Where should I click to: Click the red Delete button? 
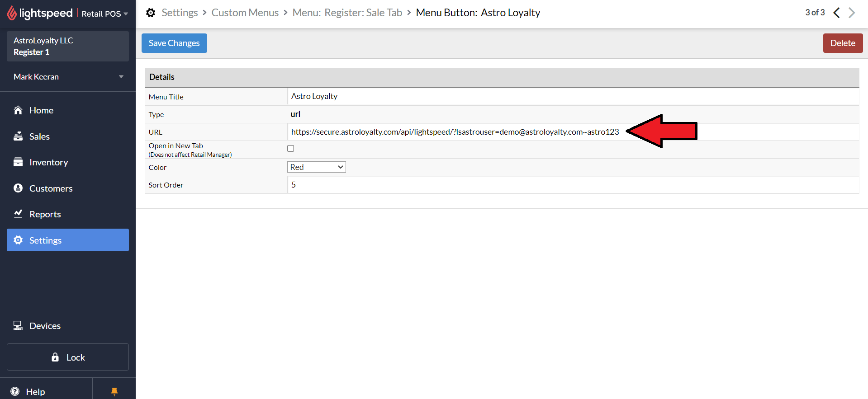843,43
